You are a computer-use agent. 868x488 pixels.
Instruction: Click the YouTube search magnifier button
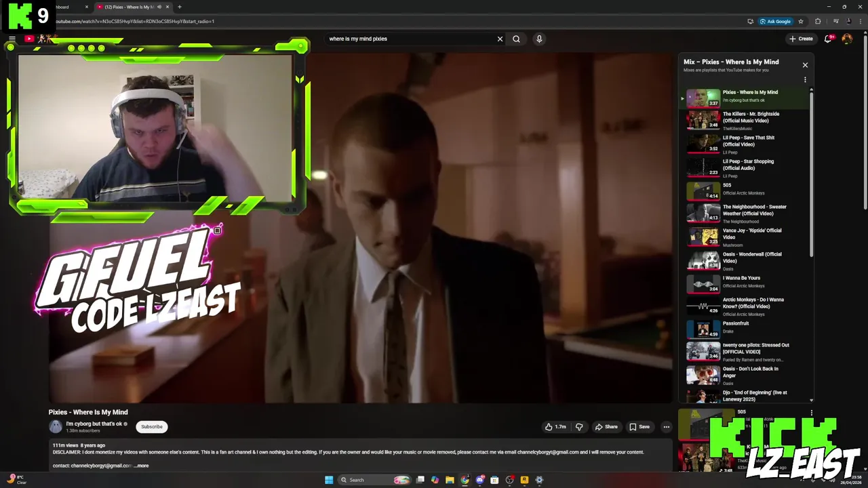pyautogui.click(x=516, y=39)
